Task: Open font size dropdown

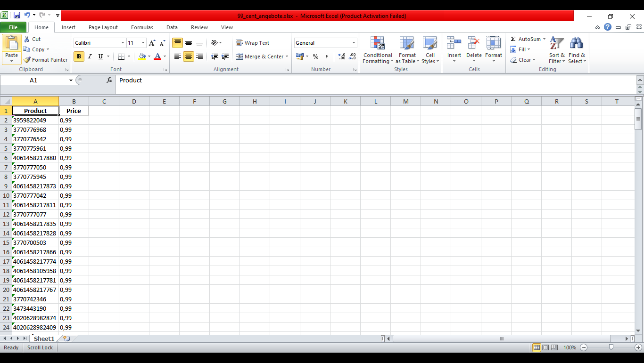Action: tap(143, 43)
